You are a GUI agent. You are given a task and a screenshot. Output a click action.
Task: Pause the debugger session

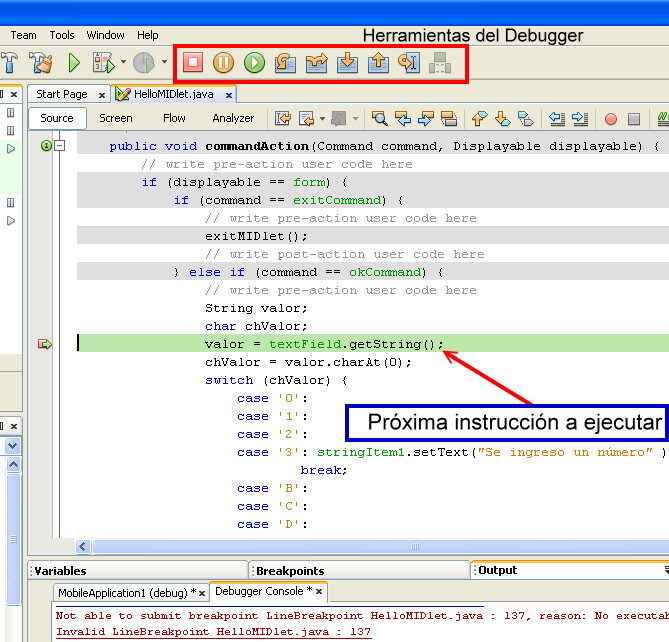pyautogui.click(x=223, y=63)
